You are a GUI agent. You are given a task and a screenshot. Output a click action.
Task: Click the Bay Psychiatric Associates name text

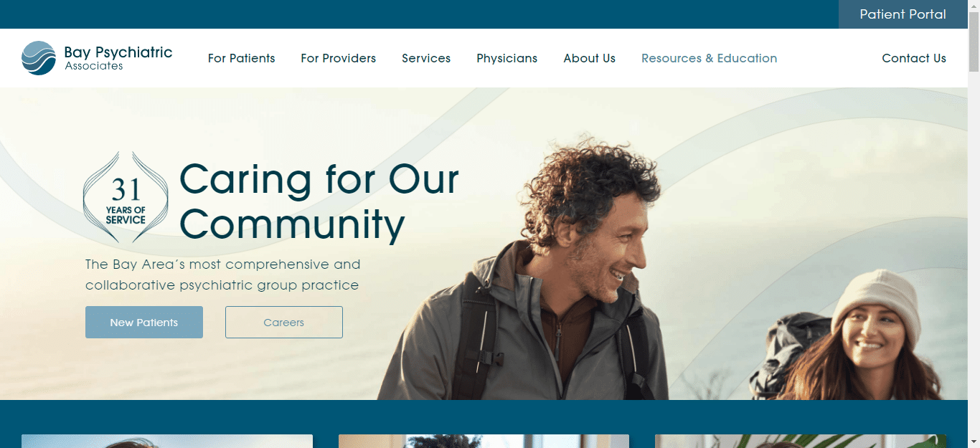click(118, 58)
